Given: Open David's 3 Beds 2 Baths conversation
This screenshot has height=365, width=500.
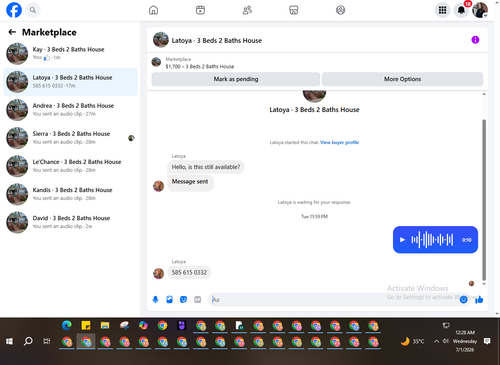Looking at the screenshot, I should [x=70, y=222].
